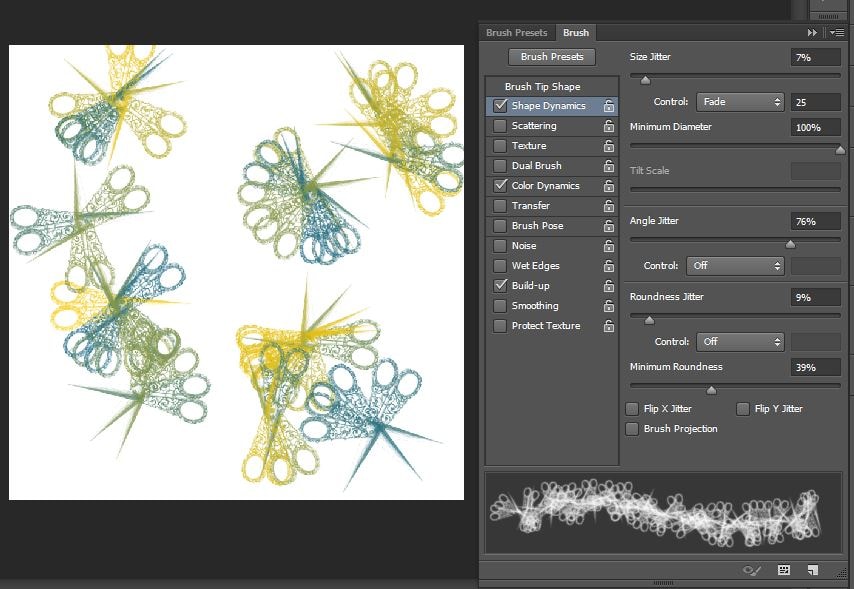This screenshot has width=854, height=589.
Task: Toggle the lock icon beside Texture
Action: point(608,146)
